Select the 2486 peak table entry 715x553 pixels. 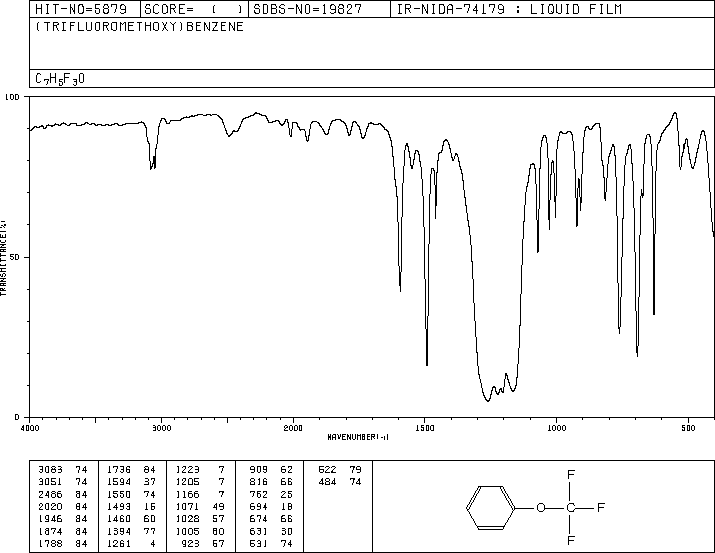(x=62, y=494)
